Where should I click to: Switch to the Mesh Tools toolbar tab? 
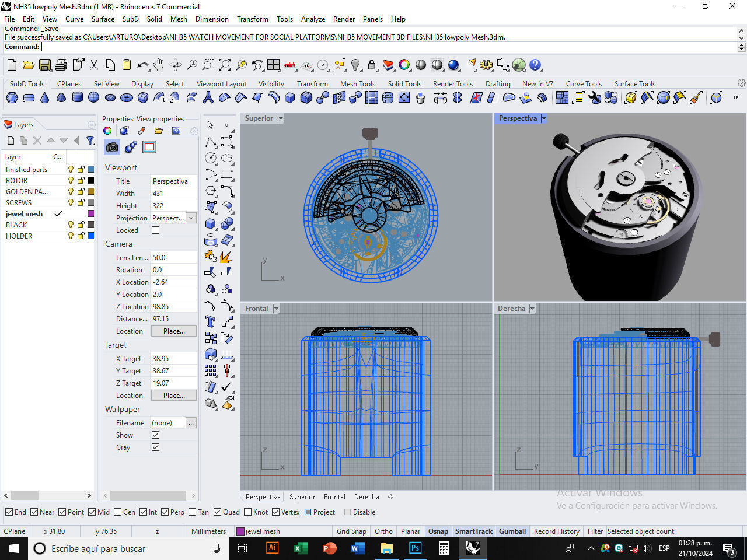(358, 84)
